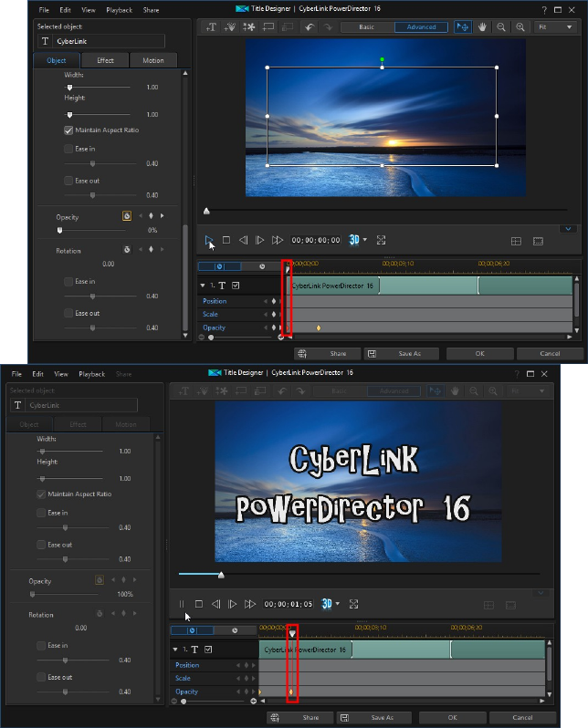This screenshot has height=728, width=588.
Task: Click zoom out magnifier in stopped-preview window
Action: pos(501,27)
